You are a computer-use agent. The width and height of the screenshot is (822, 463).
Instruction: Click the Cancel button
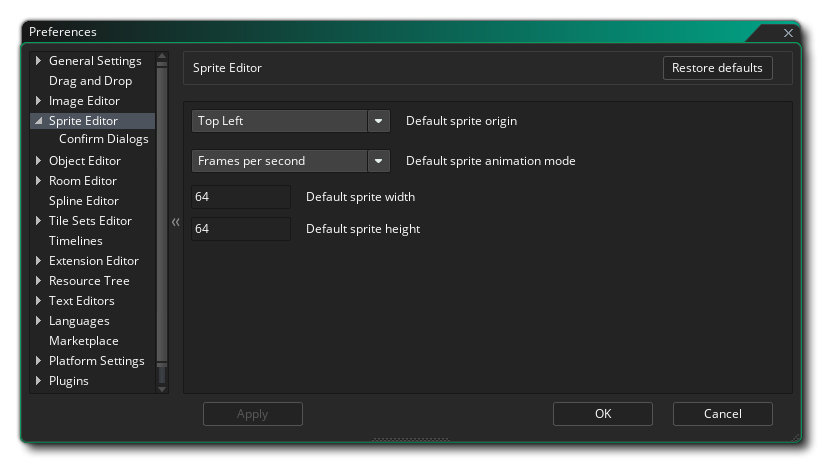coord(722,414)
